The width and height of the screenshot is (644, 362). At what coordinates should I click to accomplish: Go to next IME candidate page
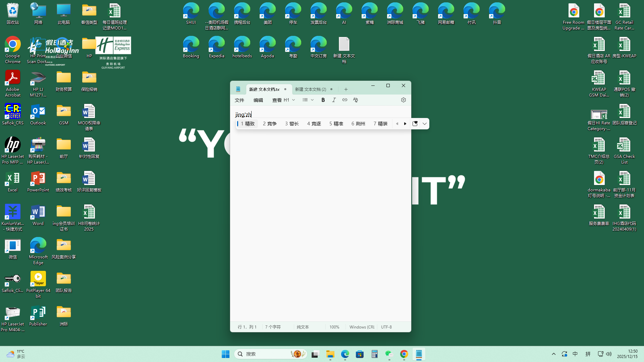(x=405, y=124)
